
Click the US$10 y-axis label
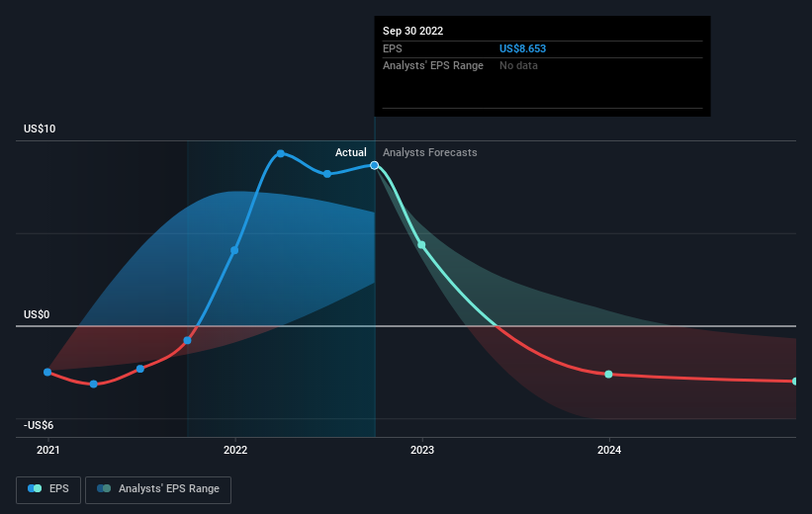click(x=40, y=128)
